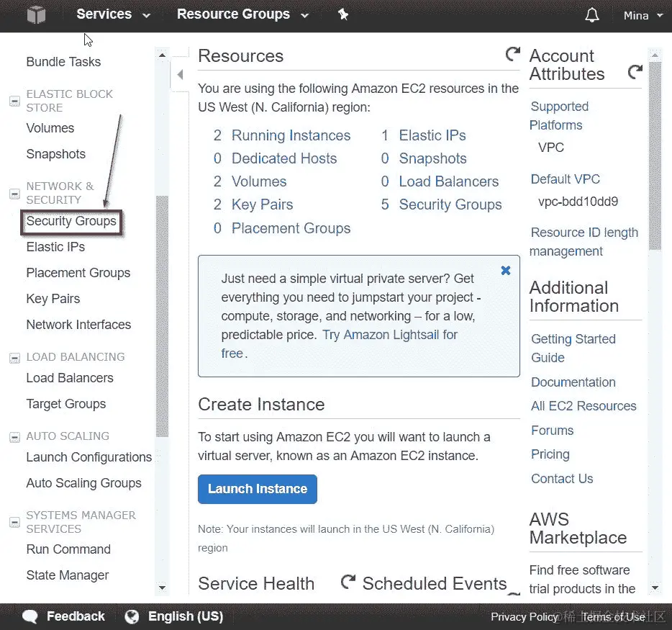Open the Documentation link

pyautogui.click(x=573, y=382)
